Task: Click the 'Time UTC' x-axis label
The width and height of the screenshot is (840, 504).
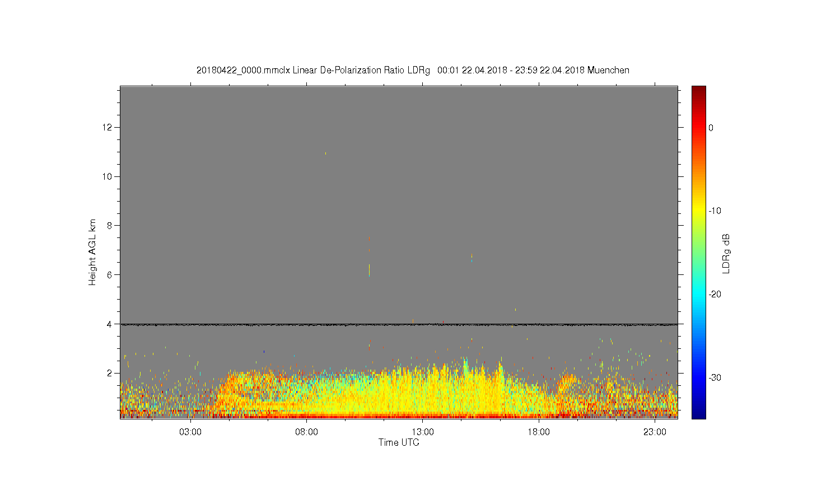Action: click(x=399, y=442)
